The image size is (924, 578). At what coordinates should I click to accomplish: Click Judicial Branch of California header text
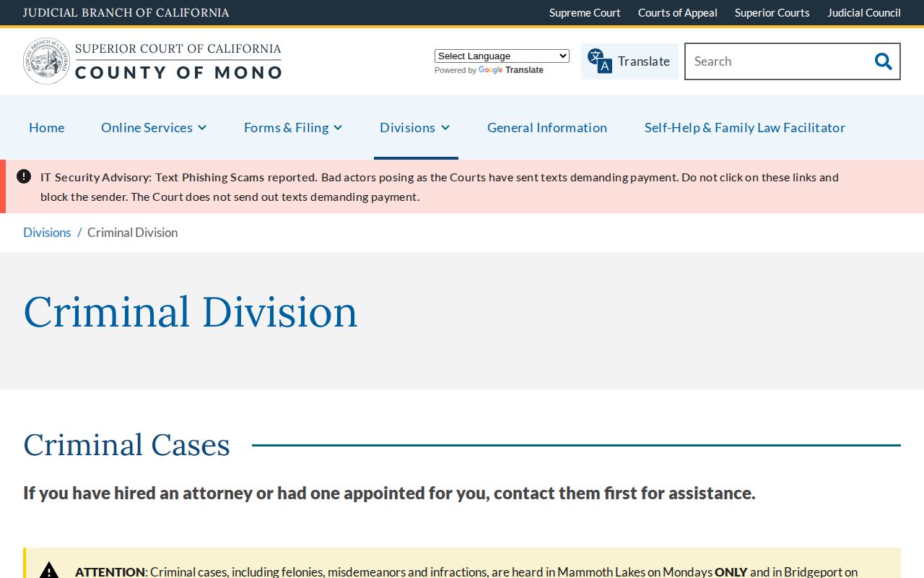click(126, 12)
